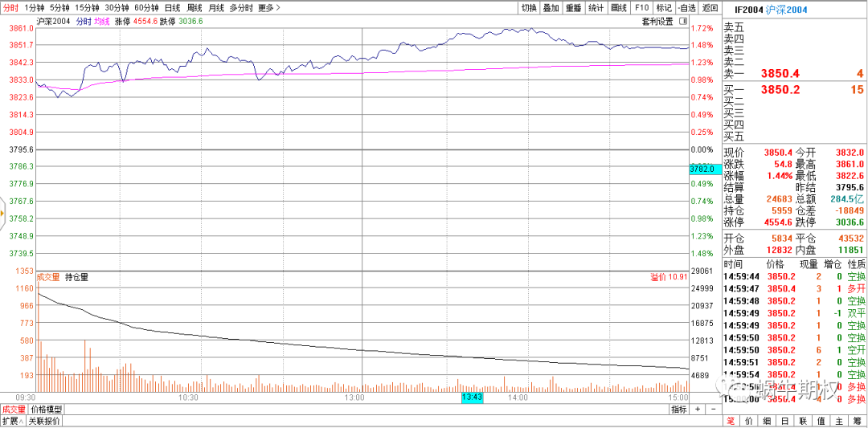Select the 笔 view at the bottom right
The image size is (868, 428).
(731, 422)
